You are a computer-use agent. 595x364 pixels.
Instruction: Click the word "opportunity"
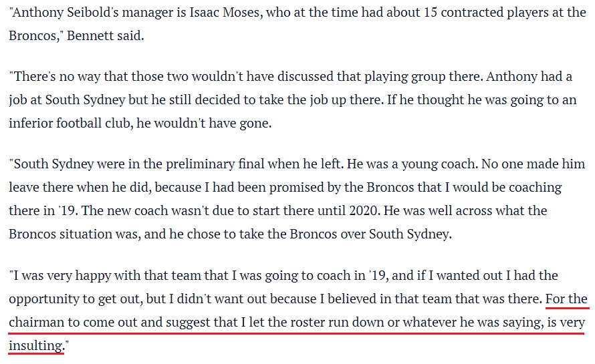(45, 299)
